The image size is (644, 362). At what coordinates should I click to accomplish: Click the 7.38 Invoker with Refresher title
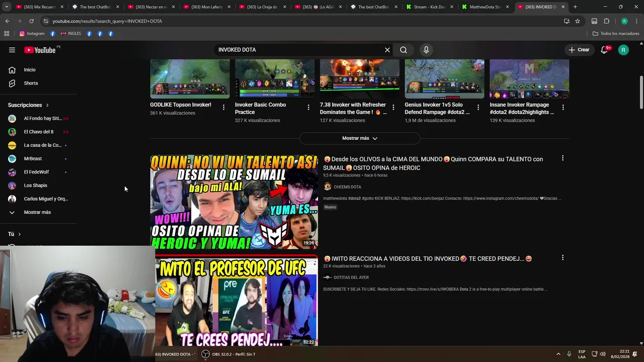click(353, 109)
